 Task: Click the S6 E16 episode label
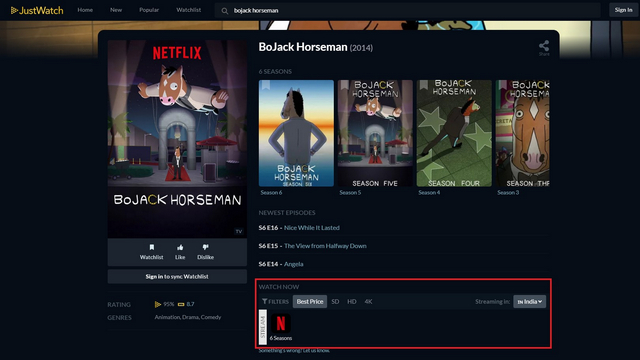coord(268,228)
